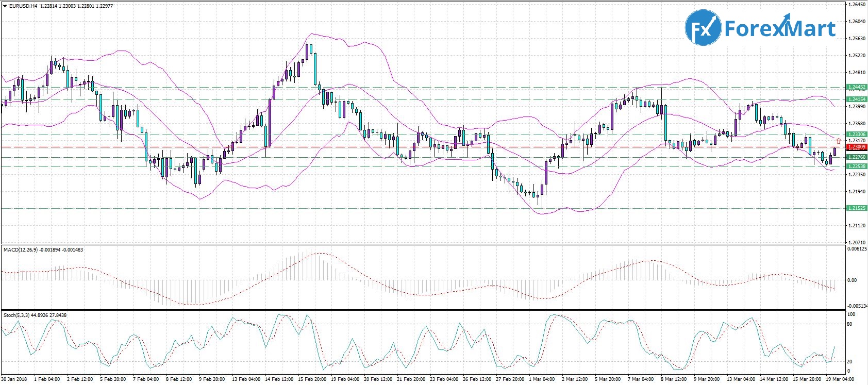
Task: Click the 1.23990 value on price scale
Action: (857, 107)
